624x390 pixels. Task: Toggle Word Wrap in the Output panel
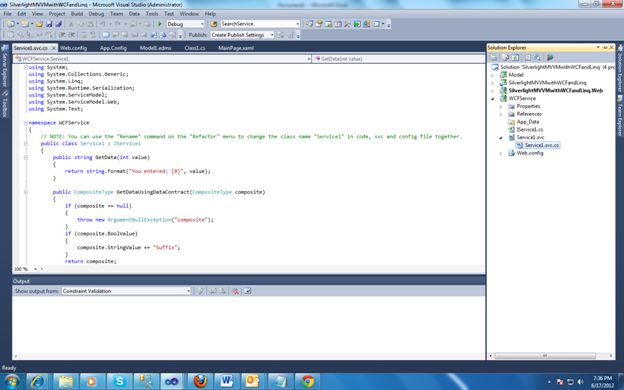tap(247, 291)
